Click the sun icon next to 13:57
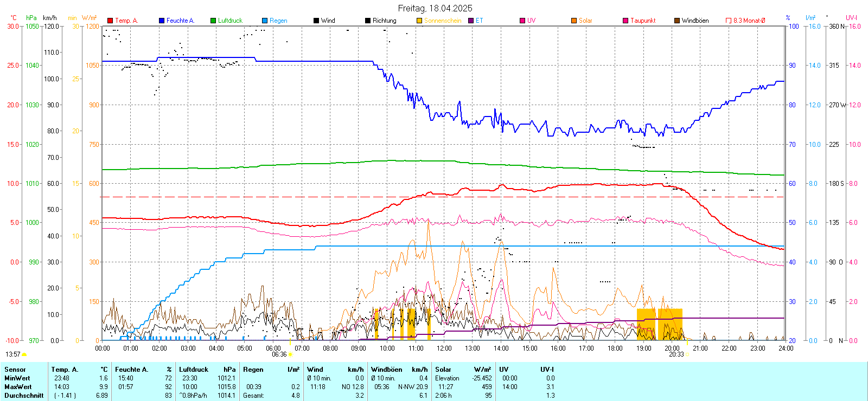 pos(24,354)
